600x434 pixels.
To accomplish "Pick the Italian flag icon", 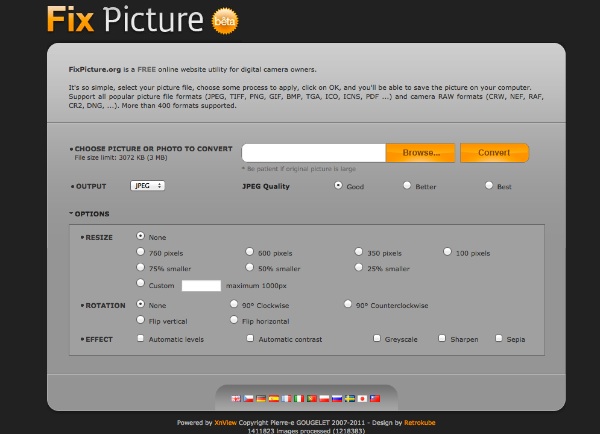I will click(x=299, y=398).
